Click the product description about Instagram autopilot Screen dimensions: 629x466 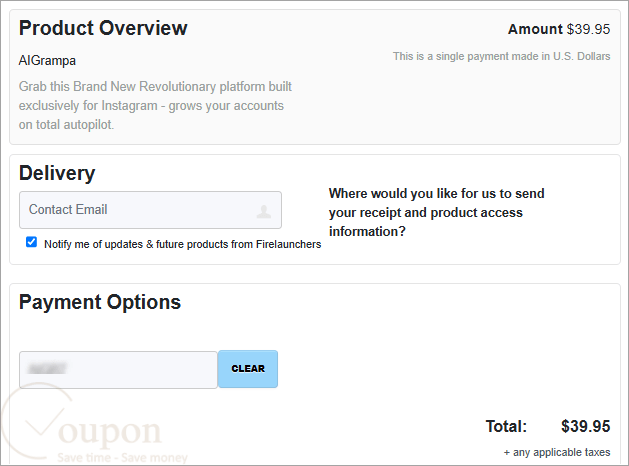(155, 105)
